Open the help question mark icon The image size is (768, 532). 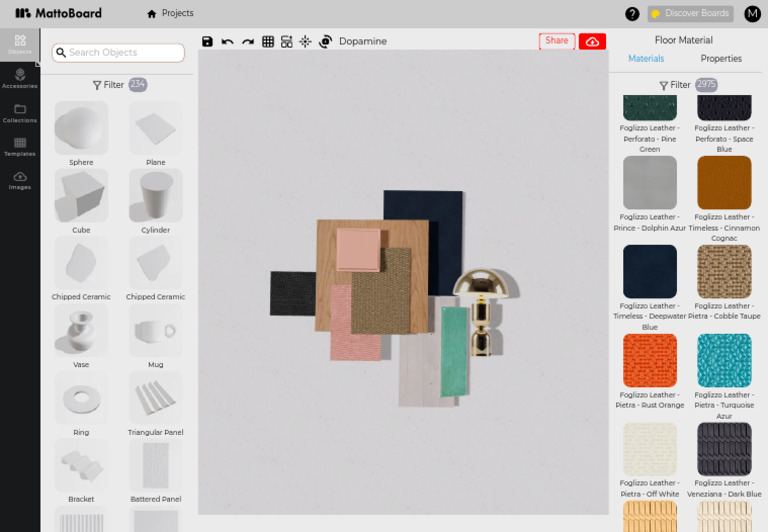[632, 14]
